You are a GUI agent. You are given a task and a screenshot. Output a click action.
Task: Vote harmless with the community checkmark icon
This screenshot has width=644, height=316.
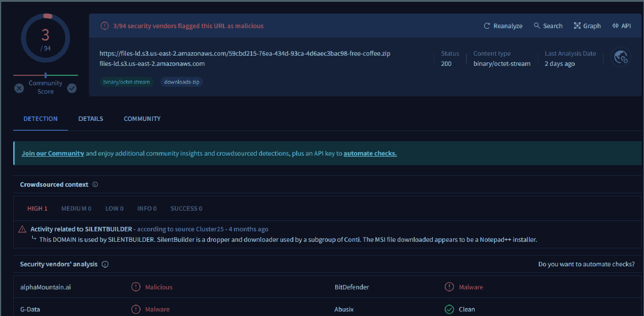[x=72, y=88]
